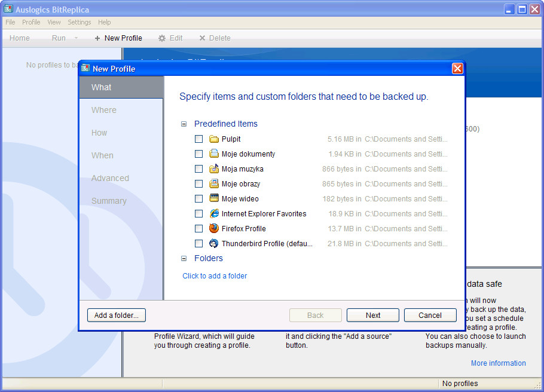Check the Internet Explorer Favorites checkbox
This screenshot has width=544, height=392.
tap(199, 214)
